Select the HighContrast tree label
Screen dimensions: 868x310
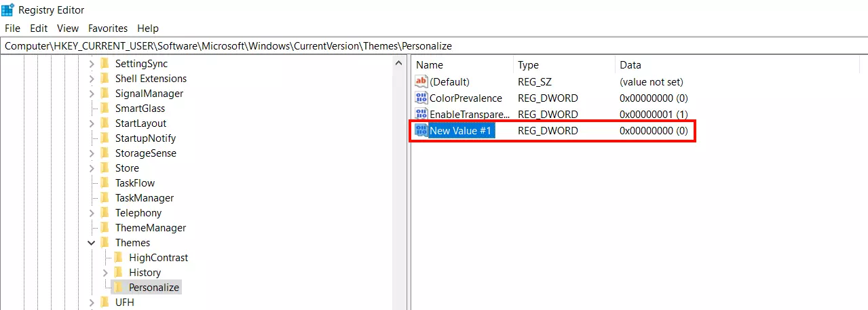(x=159, y=258)
